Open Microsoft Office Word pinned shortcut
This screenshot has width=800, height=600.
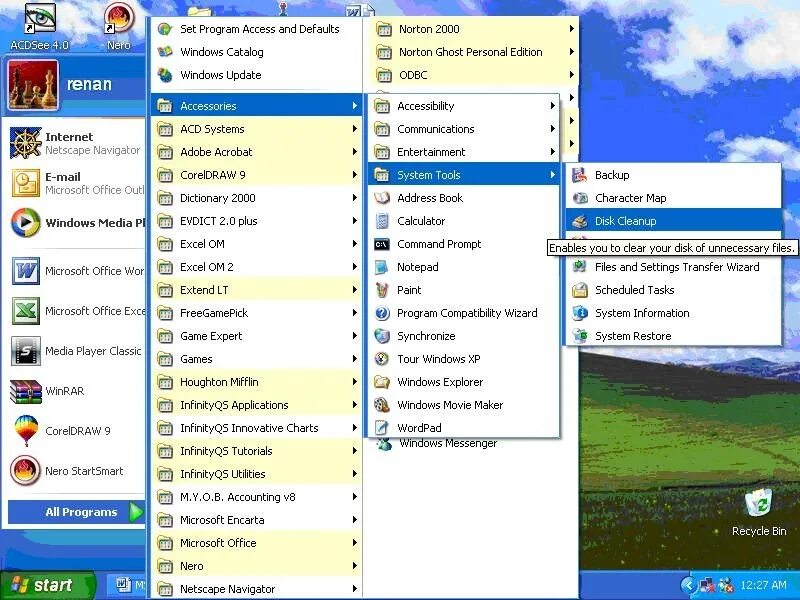76,271
